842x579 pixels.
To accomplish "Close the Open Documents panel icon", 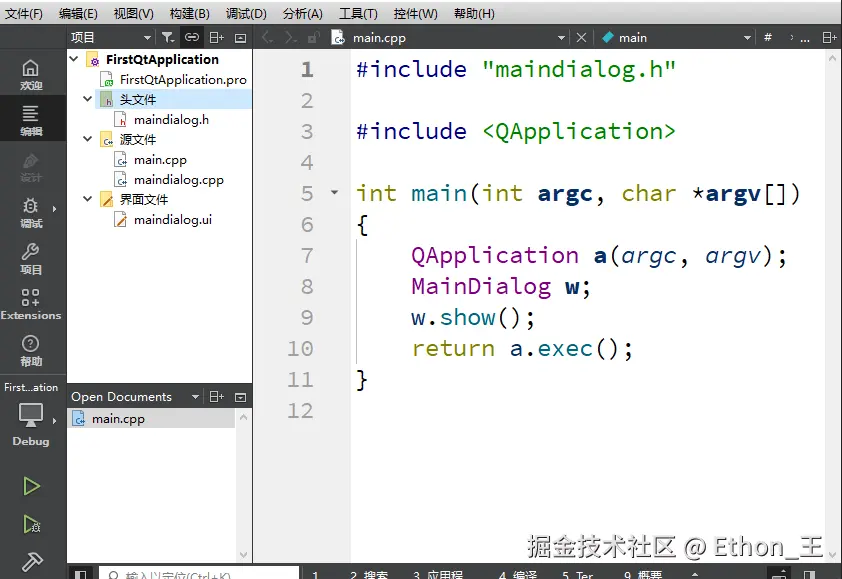I will pos(241,397).
